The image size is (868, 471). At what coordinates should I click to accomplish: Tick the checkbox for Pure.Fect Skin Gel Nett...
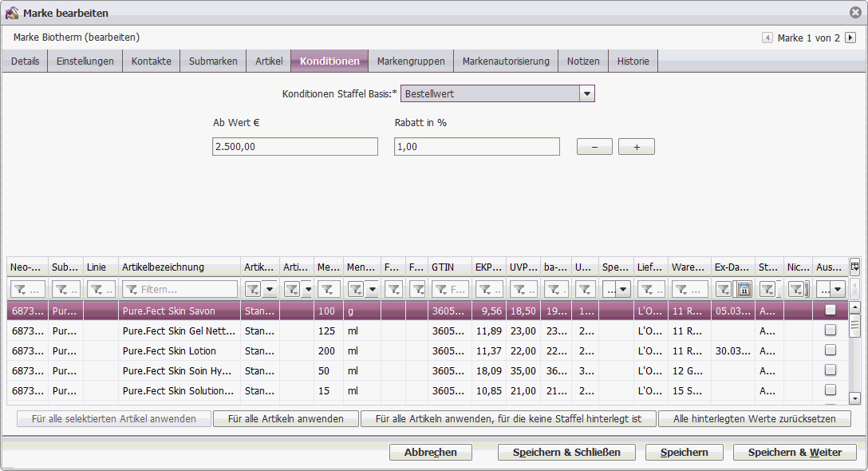tap(831, 330)
